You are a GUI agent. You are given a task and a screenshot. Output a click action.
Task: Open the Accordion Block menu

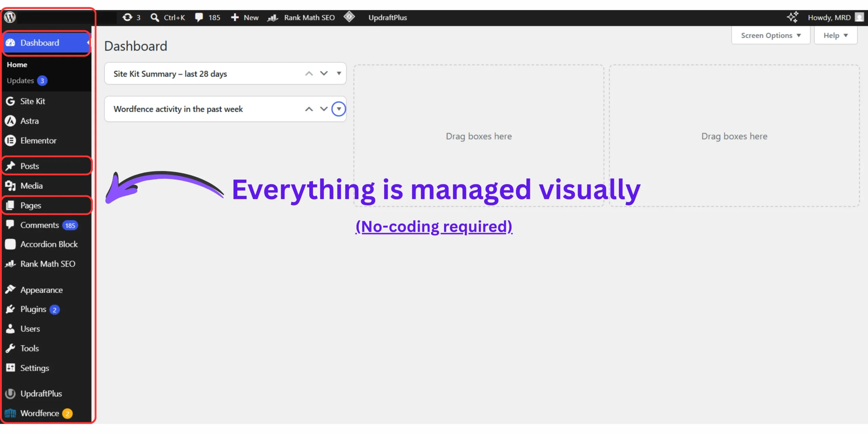[x=47, y=244]
